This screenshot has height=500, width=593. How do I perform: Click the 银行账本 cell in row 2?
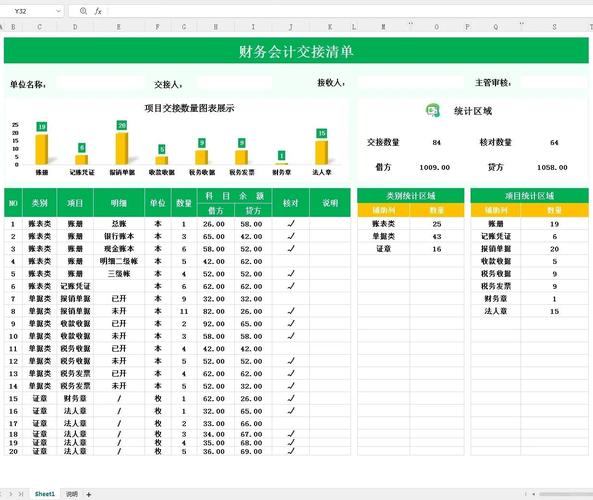click(119, 236)
